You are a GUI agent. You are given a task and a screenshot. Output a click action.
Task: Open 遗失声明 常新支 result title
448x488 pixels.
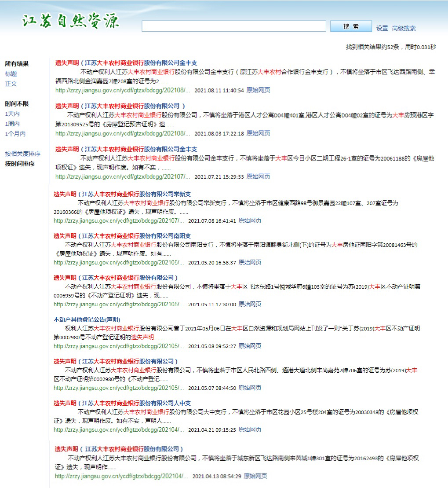(122, 194)
